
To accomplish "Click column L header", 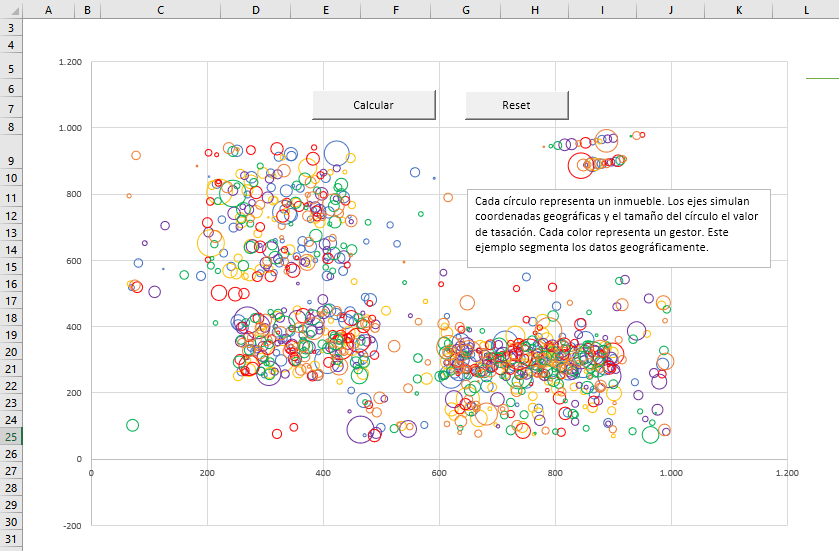I will (805, 9).
